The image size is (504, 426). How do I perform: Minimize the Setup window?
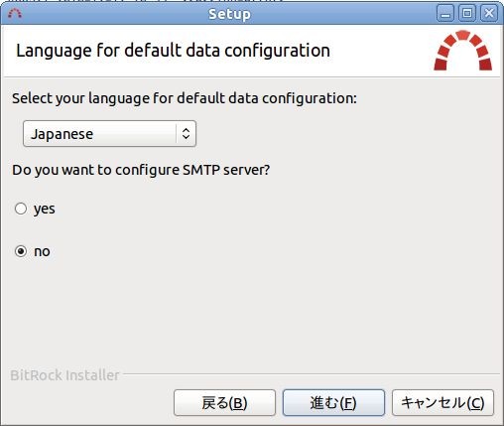445,14
